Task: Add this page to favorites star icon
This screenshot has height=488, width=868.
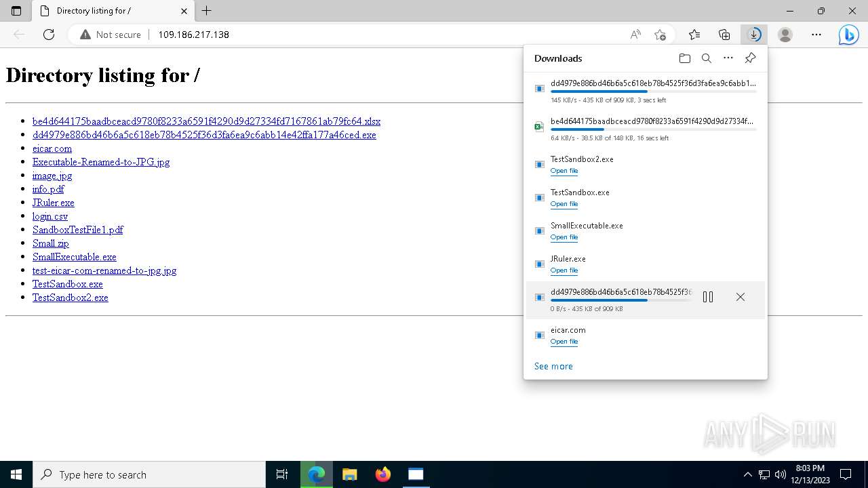Action: coord(660,35)
